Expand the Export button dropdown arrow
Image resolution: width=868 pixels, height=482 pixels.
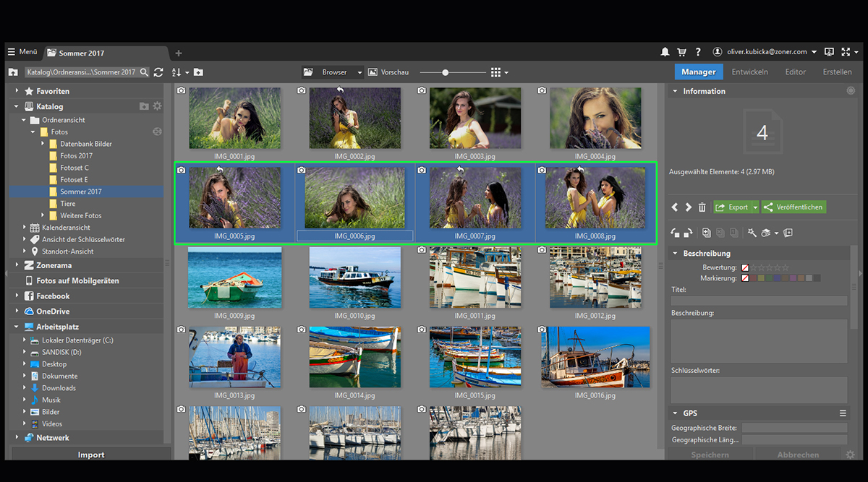[x=756, y=207]
